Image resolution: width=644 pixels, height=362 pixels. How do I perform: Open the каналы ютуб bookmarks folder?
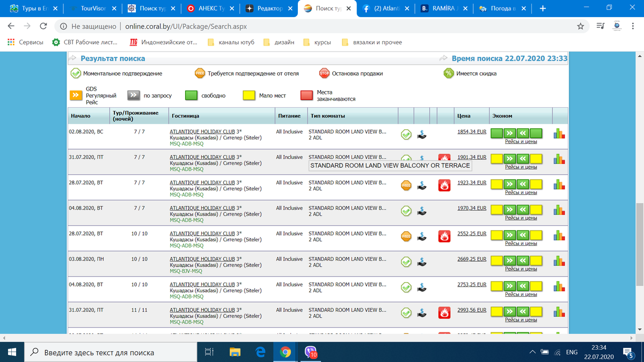click(x=230, y=42)
